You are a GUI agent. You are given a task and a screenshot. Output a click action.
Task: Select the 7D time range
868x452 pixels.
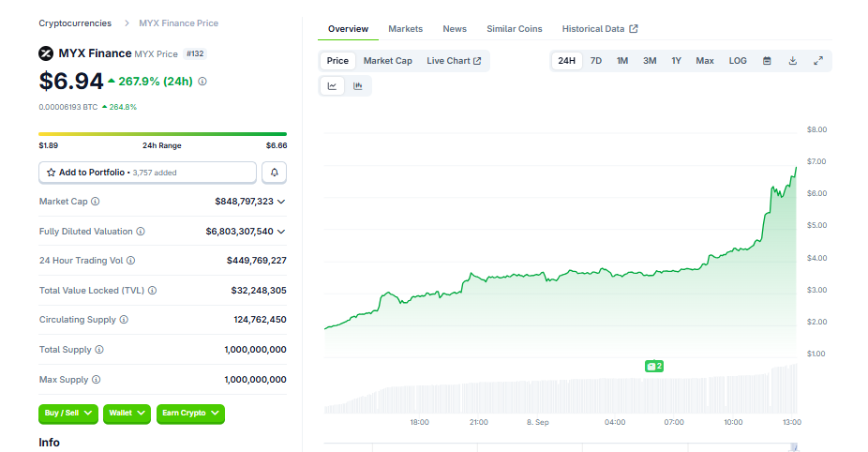tap(595, 61)
